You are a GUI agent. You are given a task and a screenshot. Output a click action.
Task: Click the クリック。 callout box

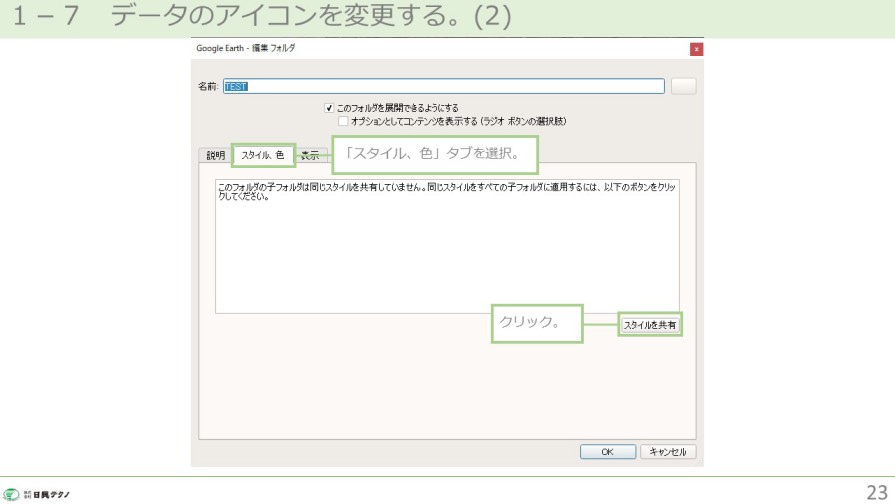(x=536, y=324)
